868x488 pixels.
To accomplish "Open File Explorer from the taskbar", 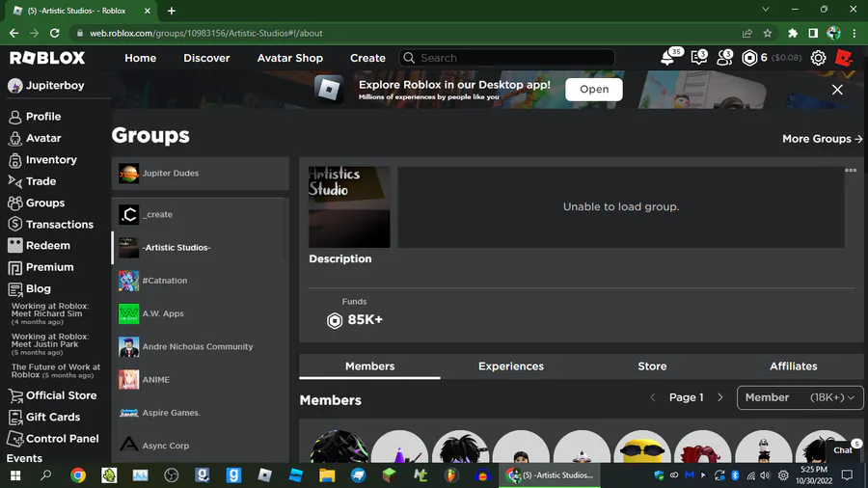I will pyautogui.click(x=327, y=475).
